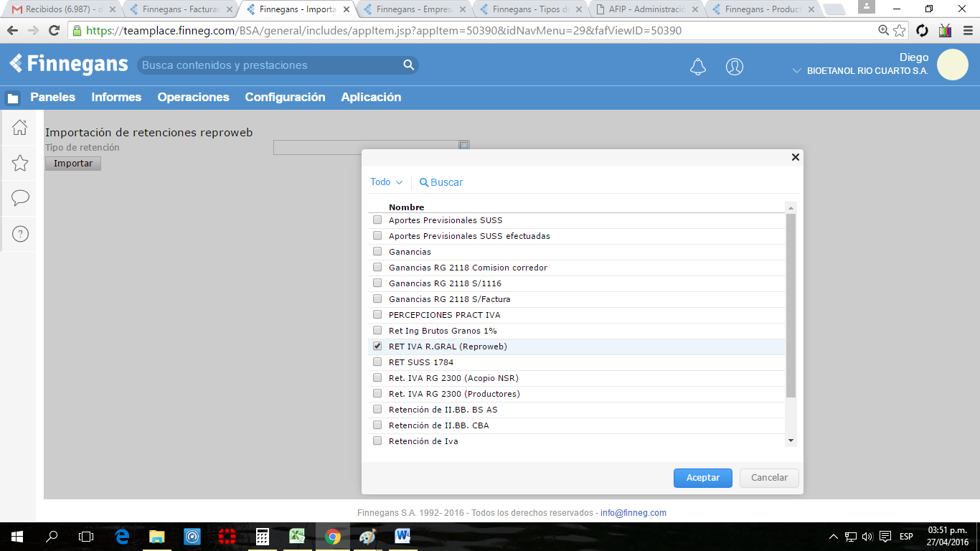Switch to the Finnegans - Empres tab
The image size is (980, 551).
pyautogui.click(x=415, y=10)
